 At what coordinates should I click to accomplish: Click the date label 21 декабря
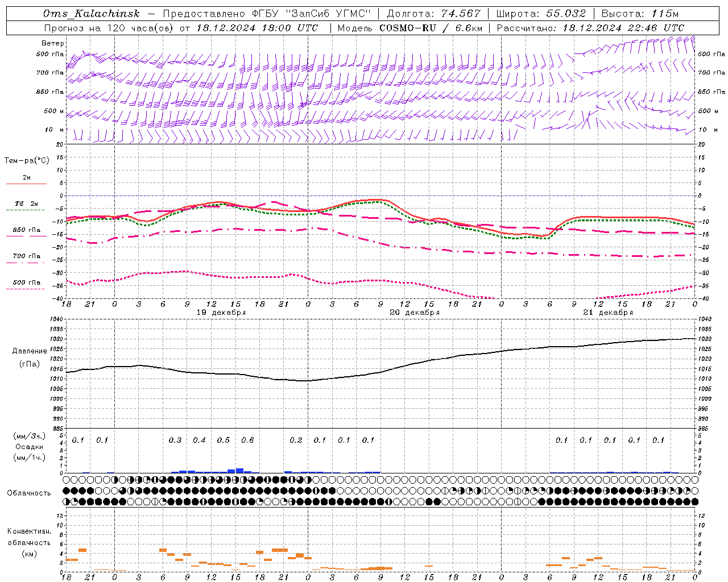(608, 313)
